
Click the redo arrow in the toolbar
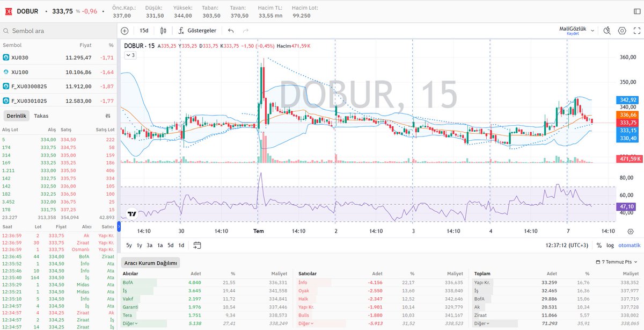pyautogui.click(x=246, y=31)
